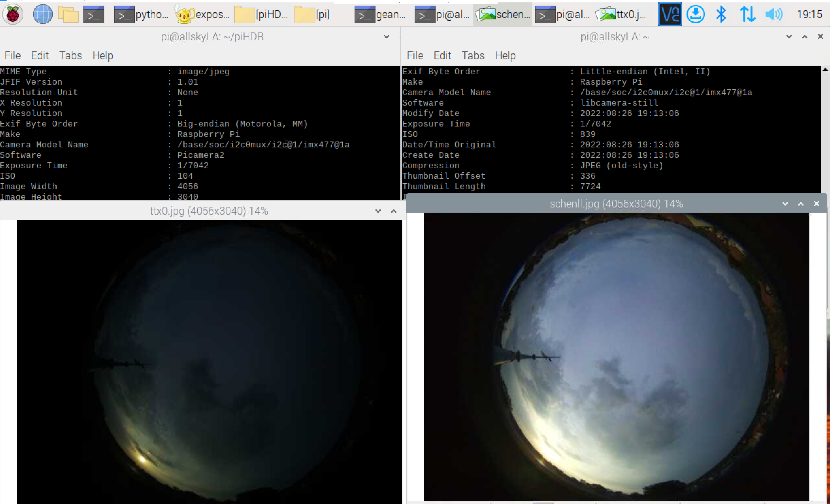Open the VNC server status icon
The width and height of the screenshot is (830, 504).
(x=669, y=14)
